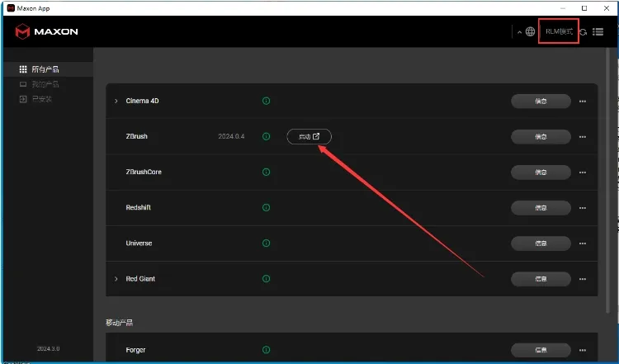The width and height of the screenshot is (619, 364).
Task: Open the three-dot menu for Forger
Action: (x=583, y=350)
